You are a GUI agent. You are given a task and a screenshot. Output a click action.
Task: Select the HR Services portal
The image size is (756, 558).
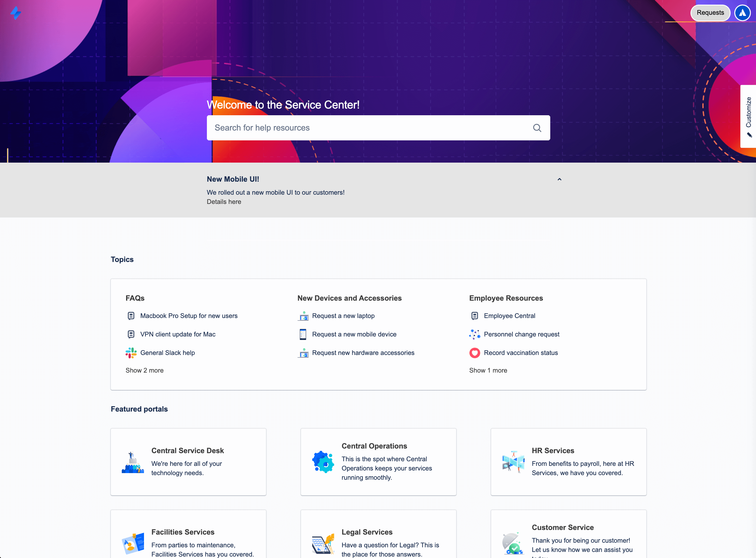569,462
